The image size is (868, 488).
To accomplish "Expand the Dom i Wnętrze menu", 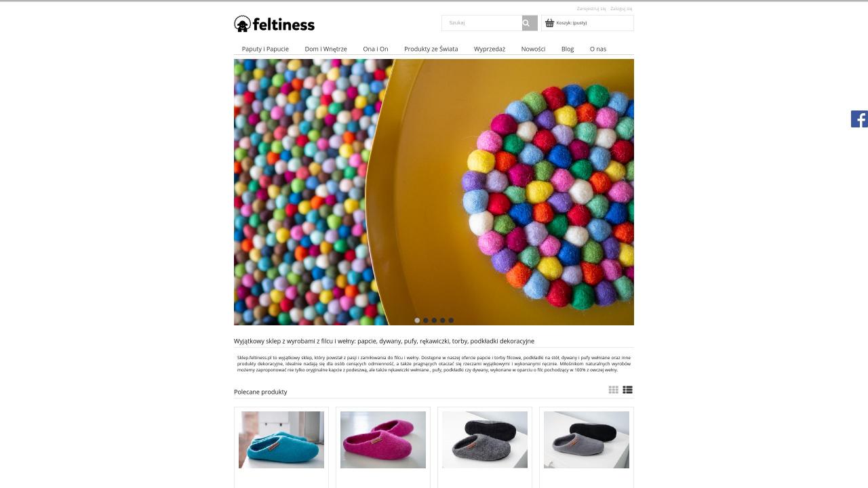I will pos(325,49).
